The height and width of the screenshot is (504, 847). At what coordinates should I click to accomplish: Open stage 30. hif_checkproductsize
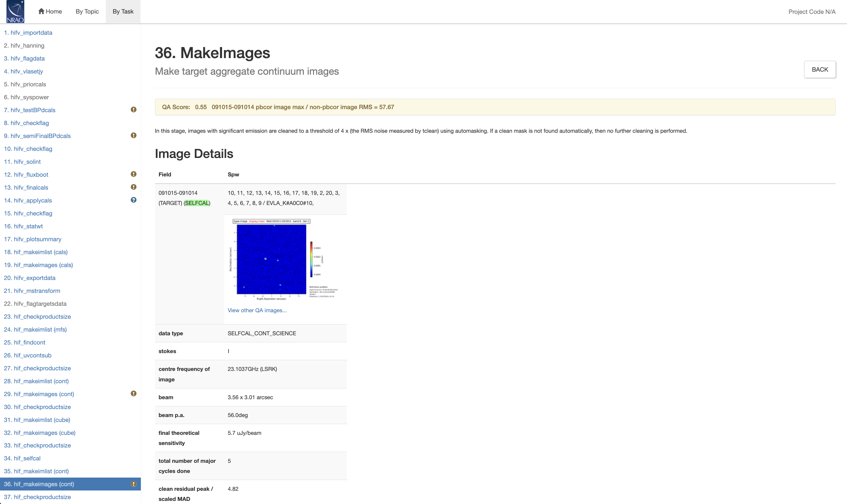(x=38, y=407)
